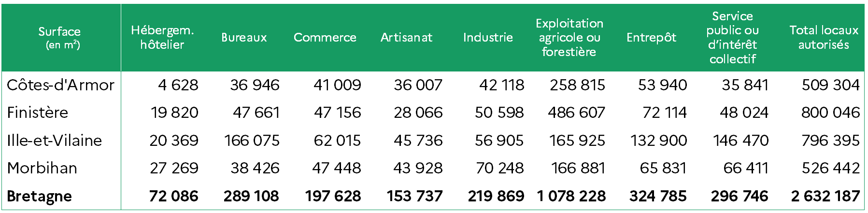The height and width of the screenshot is (213, 868).
Task: Click the Service public ou d'intérêt collectif header
Action: (732, 38)
